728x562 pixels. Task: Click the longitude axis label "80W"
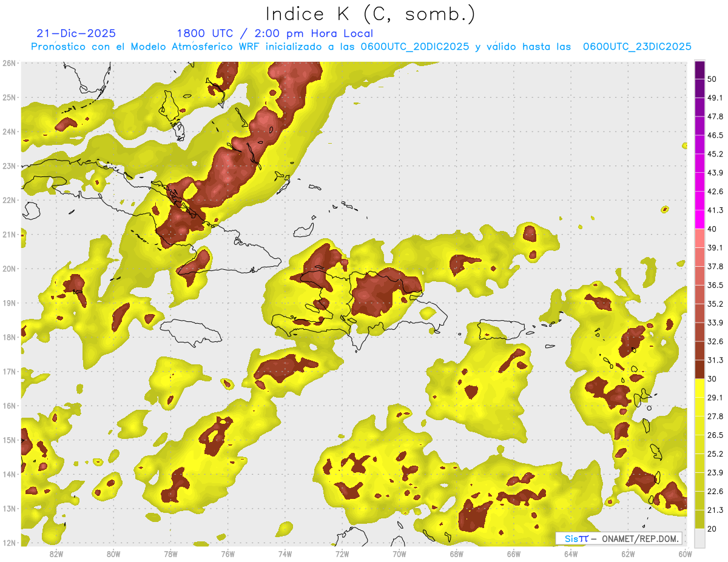pyautogui.click(x=113, y=554)
